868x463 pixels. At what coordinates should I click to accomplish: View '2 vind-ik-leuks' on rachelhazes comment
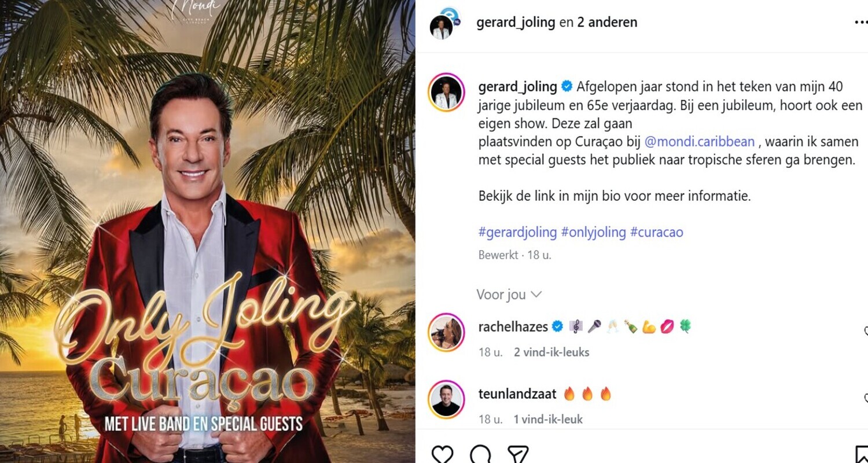(551, 352)
